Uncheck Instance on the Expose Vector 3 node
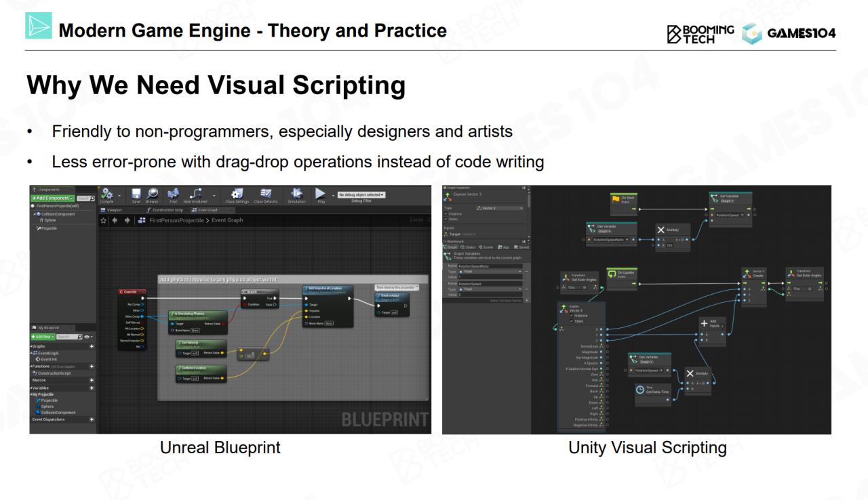Screen dimensions: 868x500 [570, 316]
